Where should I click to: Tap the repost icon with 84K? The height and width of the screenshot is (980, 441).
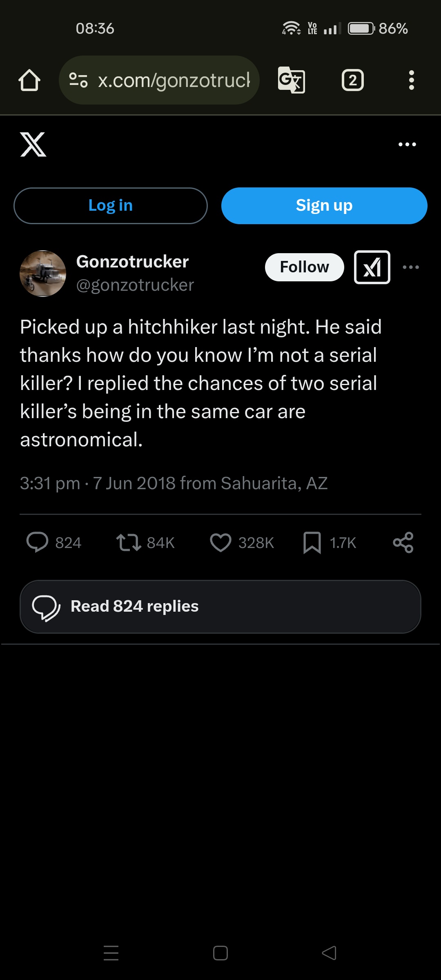129,543
